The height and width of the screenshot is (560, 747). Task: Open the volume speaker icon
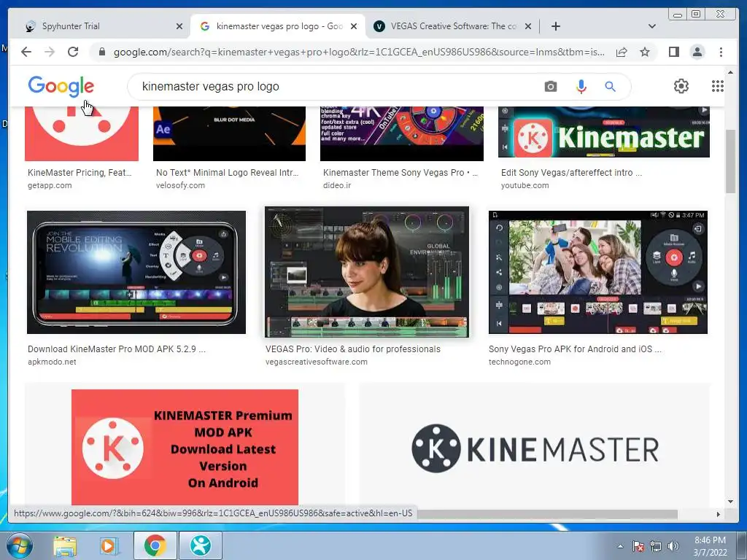tap(673, 546)
